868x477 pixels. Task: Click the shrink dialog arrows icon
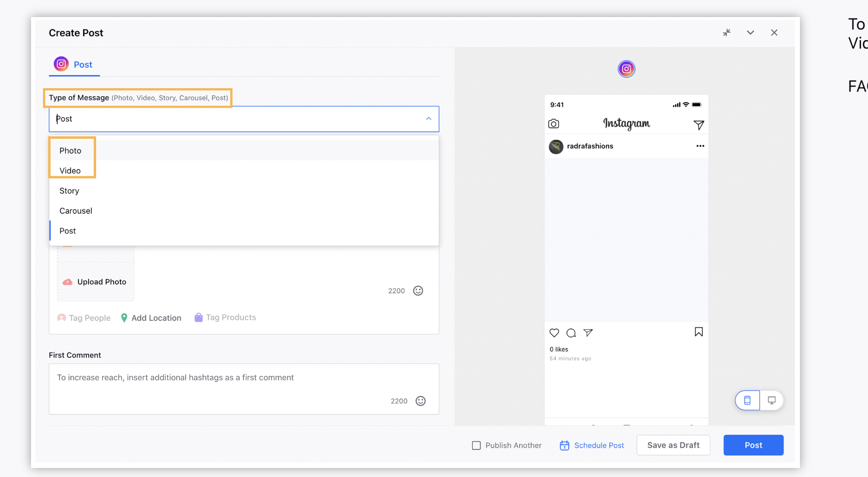click(727, 33)
